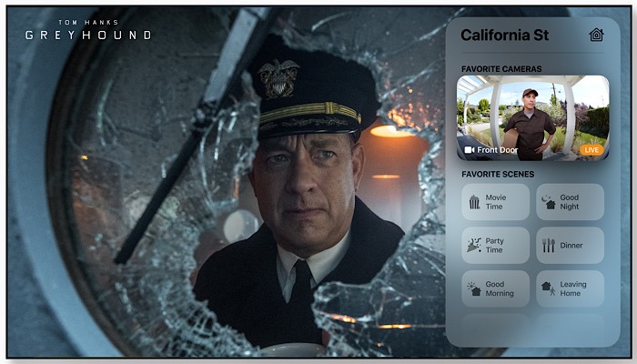Click the sun house Good Morning icon
637x364 pixels.
474,288
